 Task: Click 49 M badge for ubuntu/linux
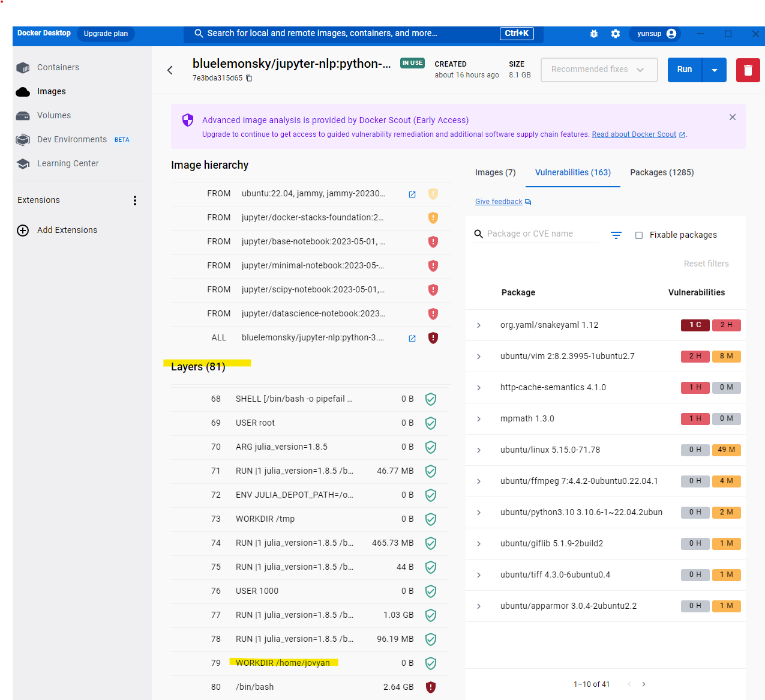coord(726,450)
